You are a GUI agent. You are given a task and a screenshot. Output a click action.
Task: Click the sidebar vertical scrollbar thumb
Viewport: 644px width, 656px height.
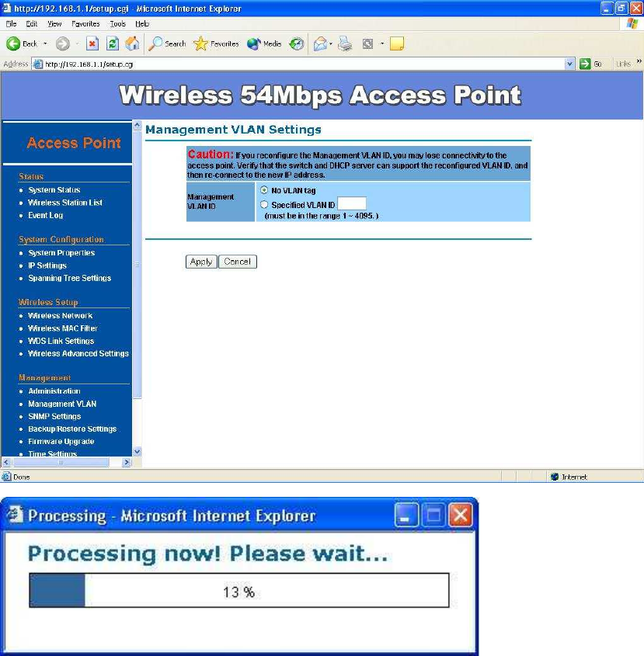[138, 265]
